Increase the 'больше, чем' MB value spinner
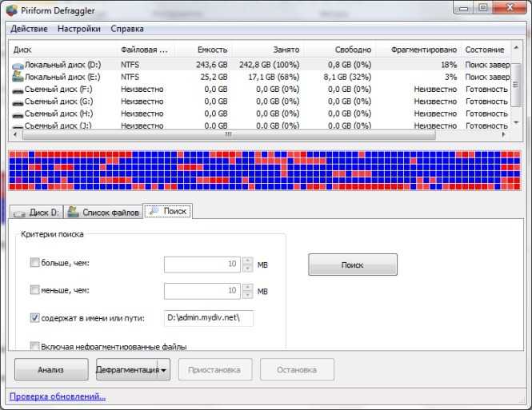The height and width of the screenshot is (410, 532). [x=248, y=261]
